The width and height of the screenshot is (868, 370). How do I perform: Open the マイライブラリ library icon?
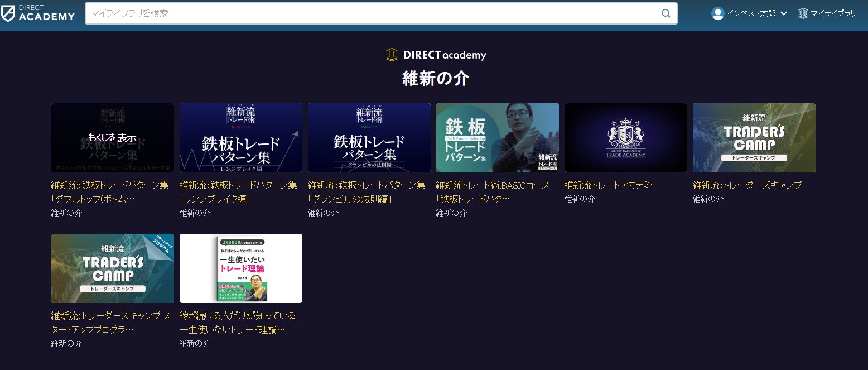(x=803, y=13)
